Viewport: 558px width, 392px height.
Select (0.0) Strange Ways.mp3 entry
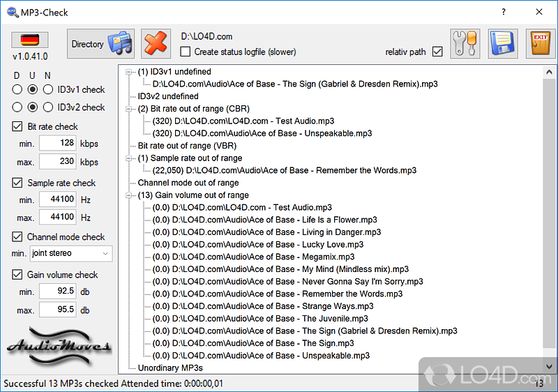[x=263, y=306]
